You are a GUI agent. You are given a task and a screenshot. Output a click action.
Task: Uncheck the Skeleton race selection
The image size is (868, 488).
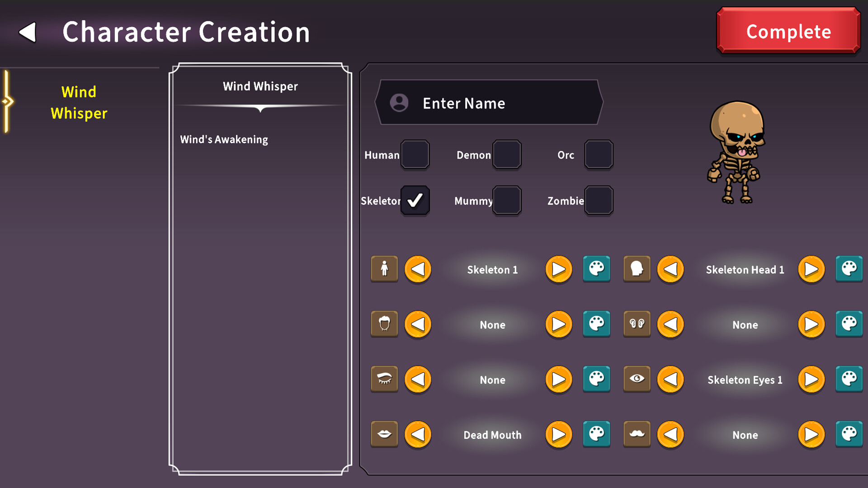415,201
